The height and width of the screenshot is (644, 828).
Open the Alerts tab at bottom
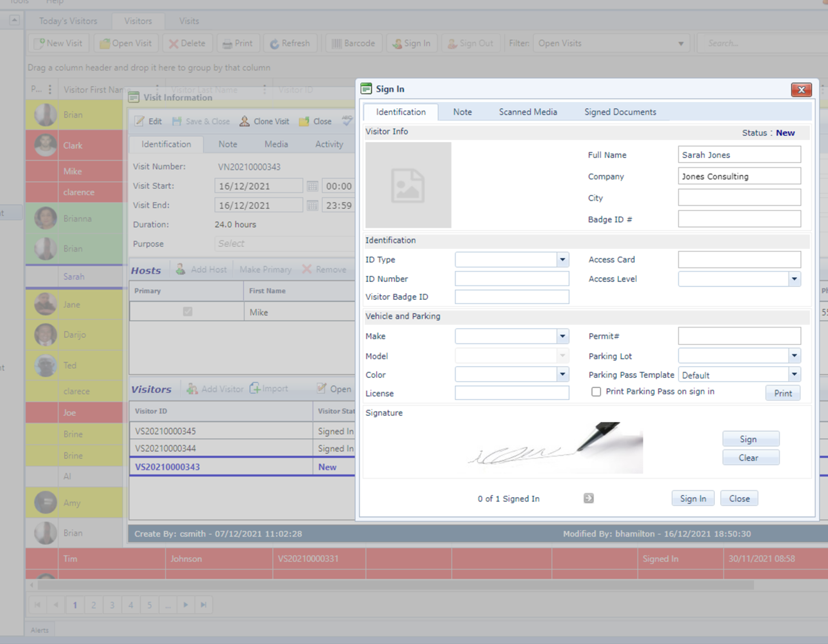click(39, 630)
